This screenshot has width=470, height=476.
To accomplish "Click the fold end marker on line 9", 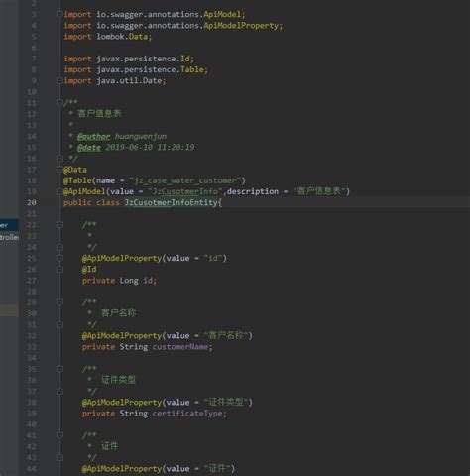I will click(59, 81).
